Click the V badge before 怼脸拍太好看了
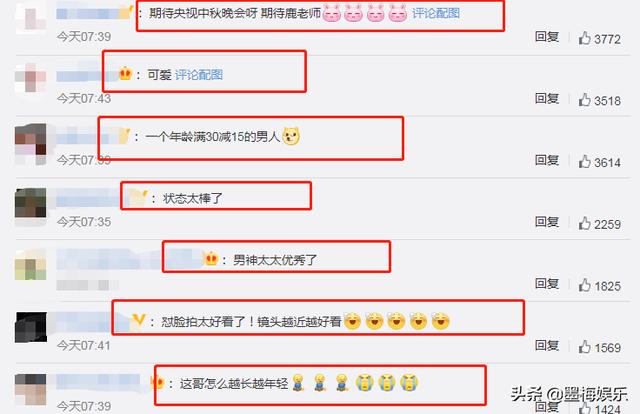Screen dimensions: 640x414 pos(138,321)
